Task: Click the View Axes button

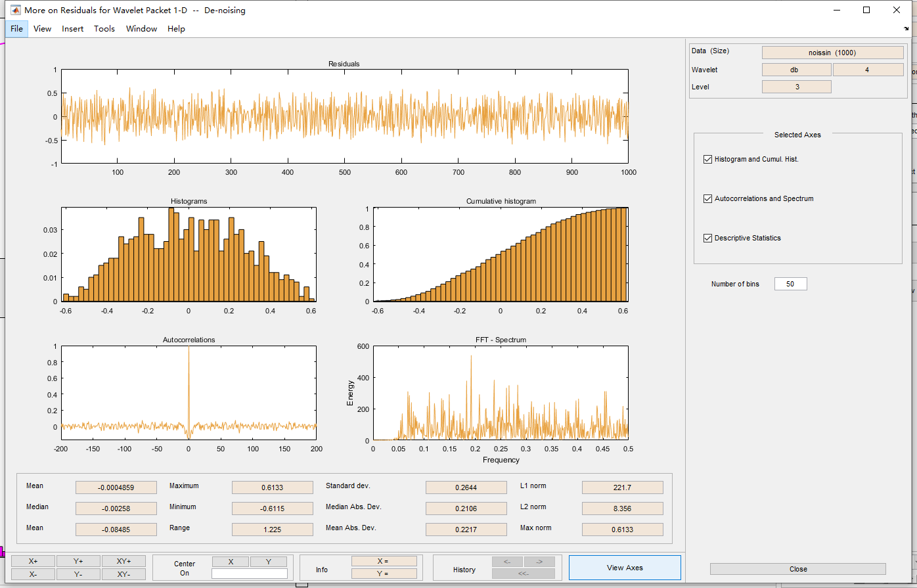Action: (625, 568)
